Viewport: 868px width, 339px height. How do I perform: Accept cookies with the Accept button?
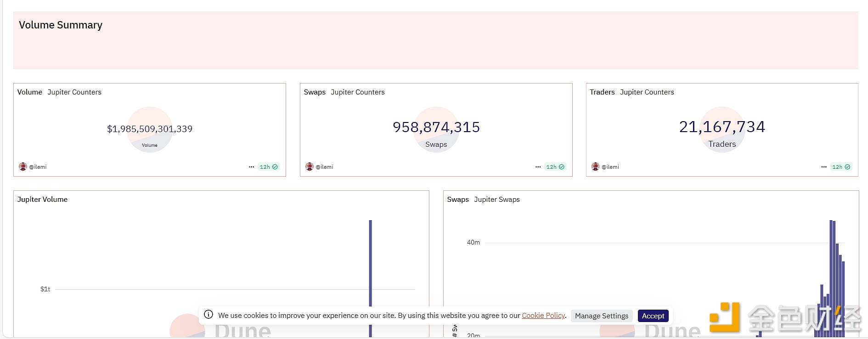click(x=653, y=316)
